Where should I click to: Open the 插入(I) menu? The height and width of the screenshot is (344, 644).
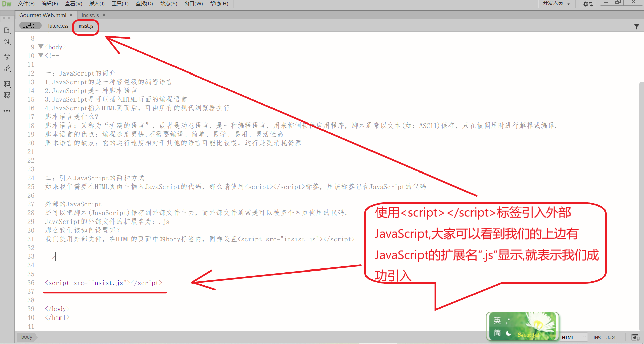tap(97, 4)
